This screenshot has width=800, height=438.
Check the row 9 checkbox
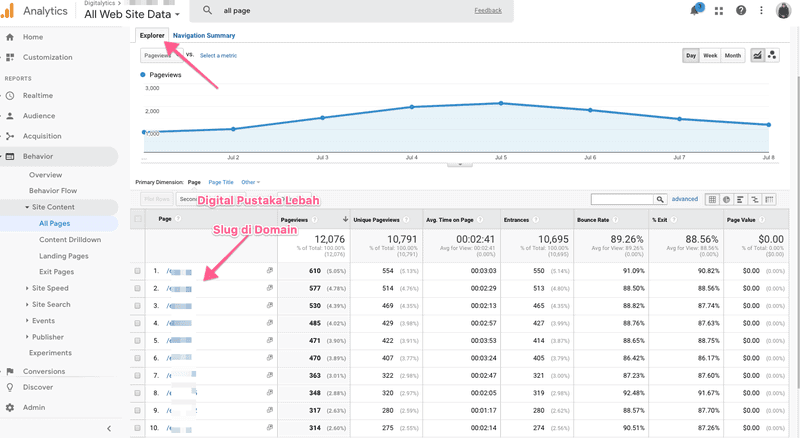(138, 410)
